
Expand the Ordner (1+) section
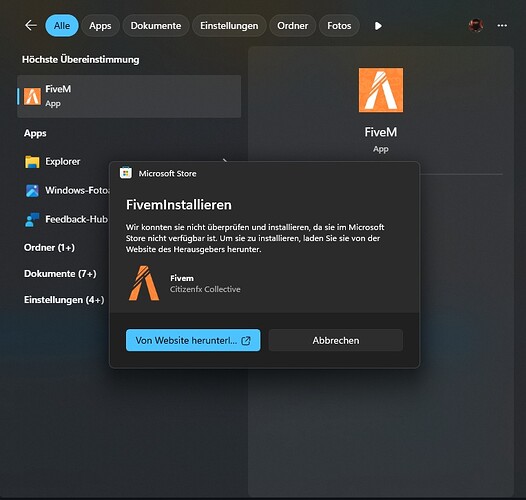coord(49,248)
